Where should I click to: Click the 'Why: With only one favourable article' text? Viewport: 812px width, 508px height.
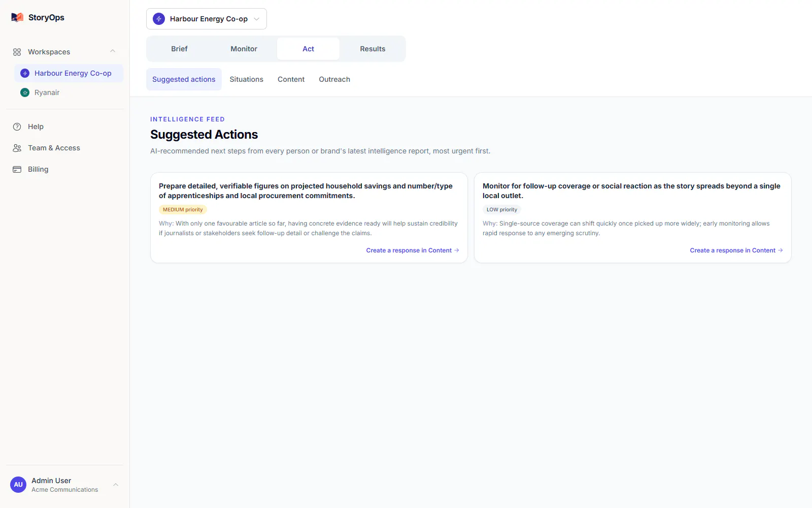(x=308, y=228)
